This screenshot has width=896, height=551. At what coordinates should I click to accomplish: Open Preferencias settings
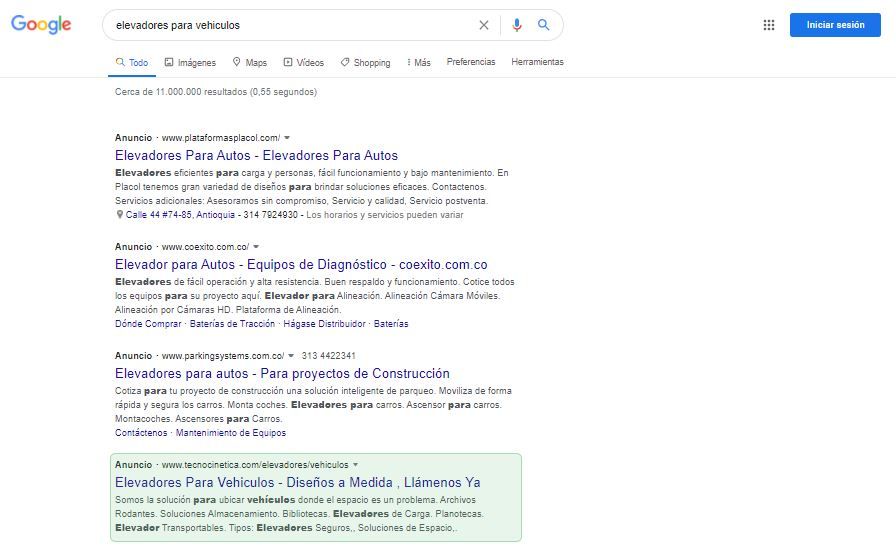tap(471, 62)
